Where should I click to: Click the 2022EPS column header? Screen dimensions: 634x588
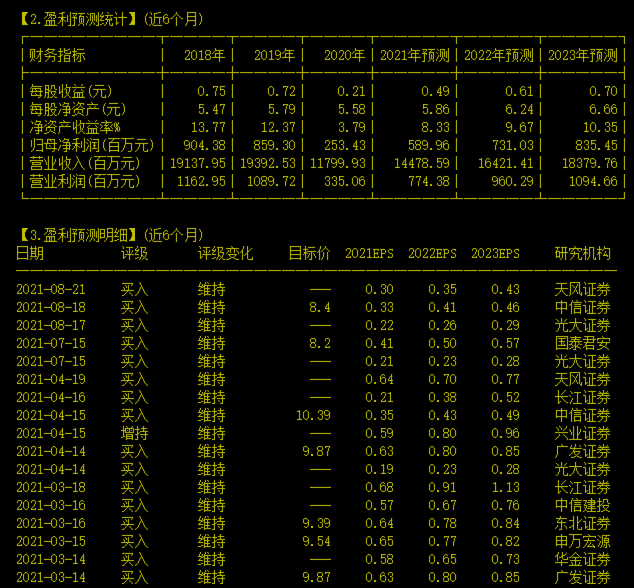click(x=432, y=254)
